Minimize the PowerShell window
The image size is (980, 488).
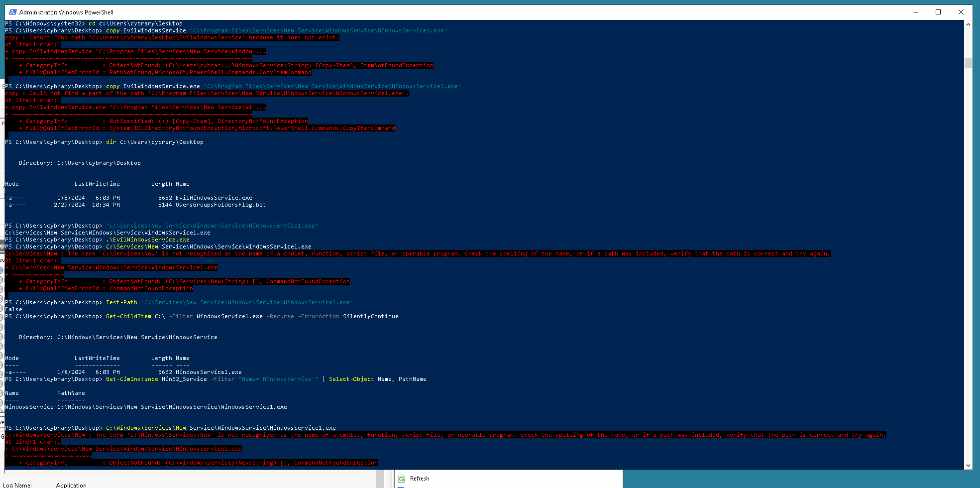coord(916,12)
